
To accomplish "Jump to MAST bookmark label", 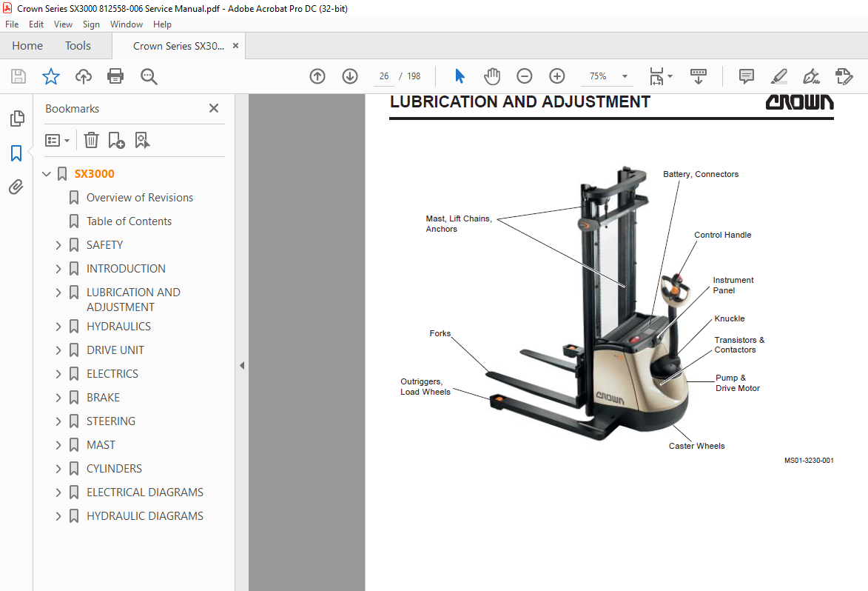I will point(101,445).
